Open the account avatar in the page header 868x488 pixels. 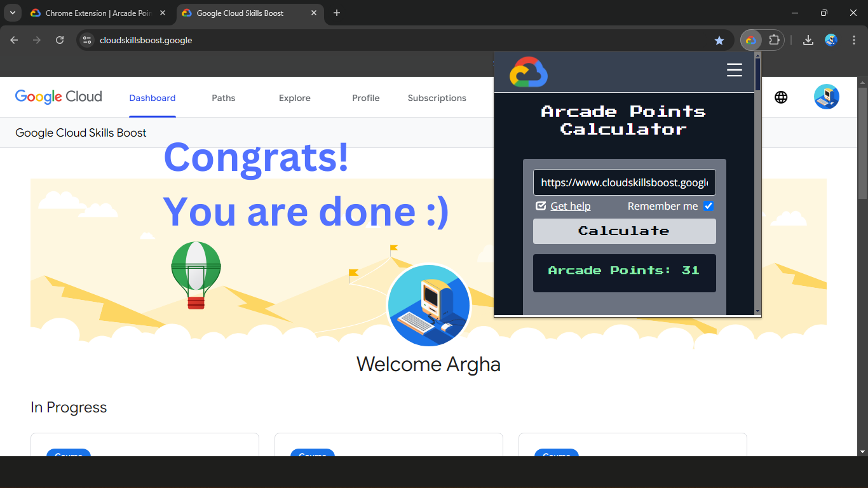pyautogui.click(x=827, y=97)
